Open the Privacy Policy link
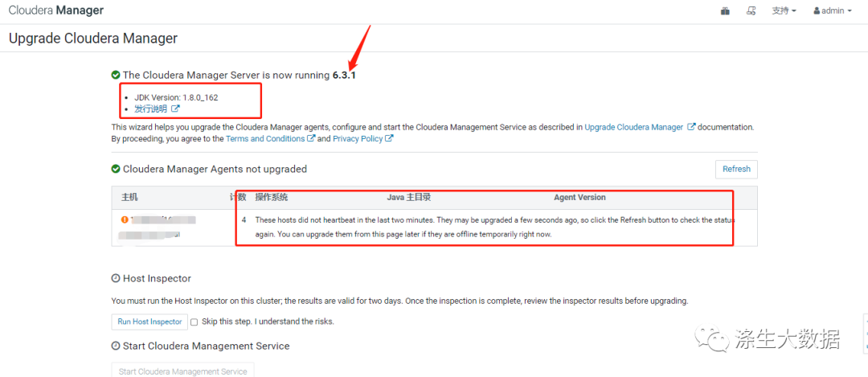 click(358, 139)
